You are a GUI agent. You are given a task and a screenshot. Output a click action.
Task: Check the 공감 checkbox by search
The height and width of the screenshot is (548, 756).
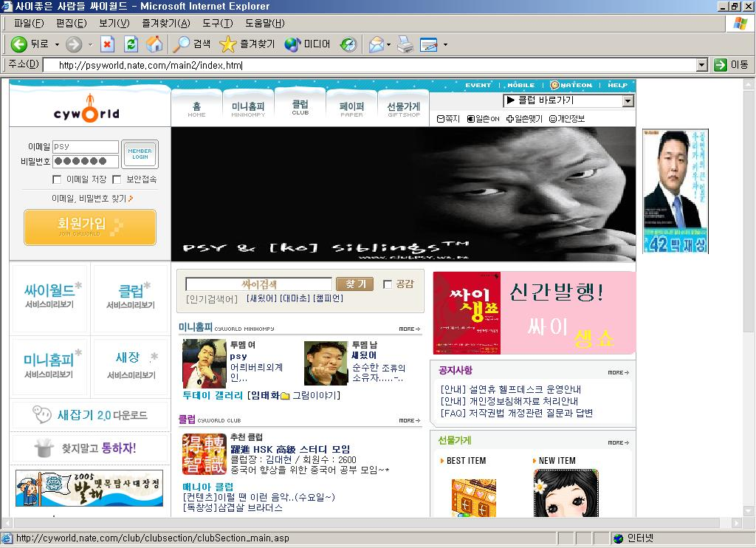click(387, 284)
